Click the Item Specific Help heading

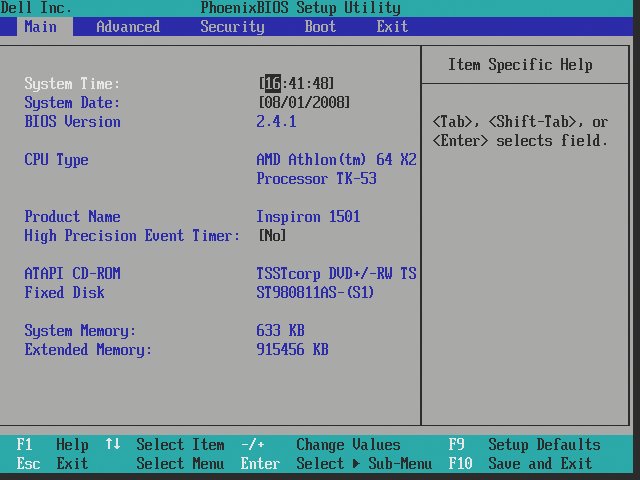tap(520, 65)
